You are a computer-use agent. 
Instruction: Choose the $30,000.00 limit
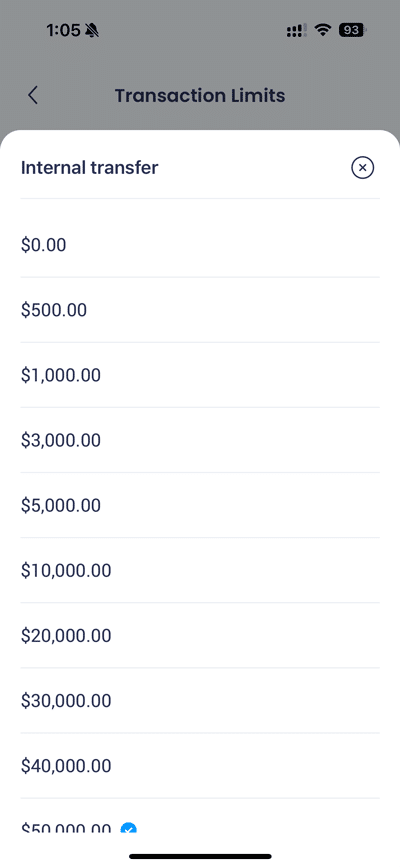click(200, 701)
